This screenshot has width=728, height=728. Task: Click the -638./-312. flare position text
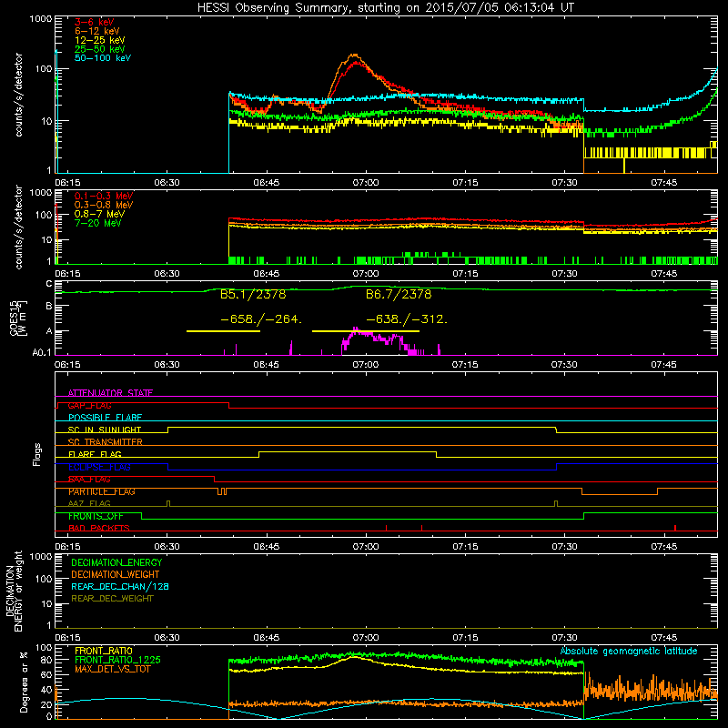407,319
